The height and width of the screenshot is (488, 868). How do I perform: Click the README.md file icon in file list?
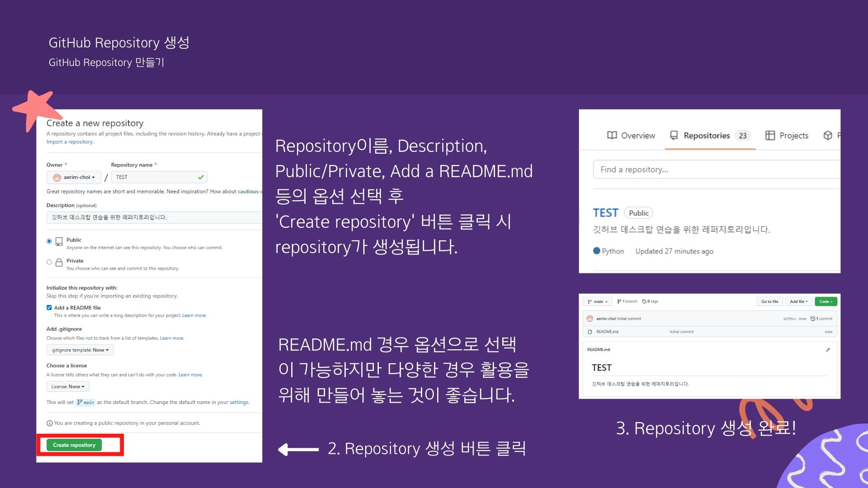click(590, 332)
